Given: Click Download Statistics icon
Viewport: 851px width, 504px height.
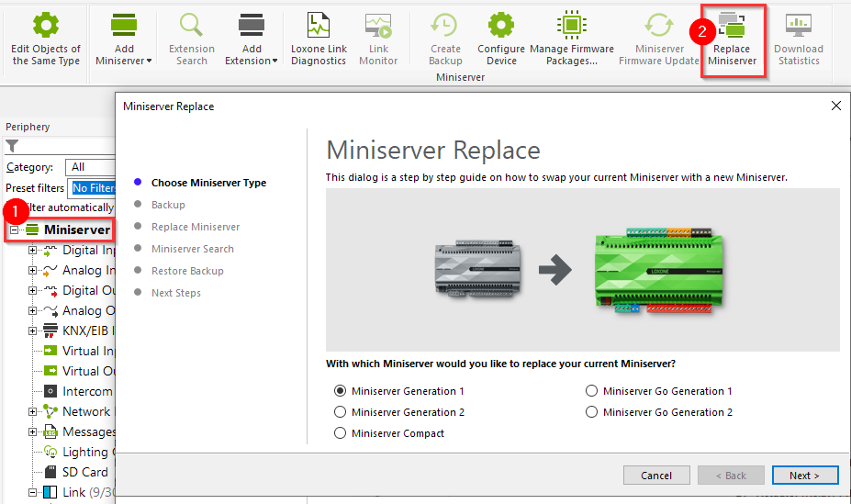Looking at the screenshot, I should point(799,26).
